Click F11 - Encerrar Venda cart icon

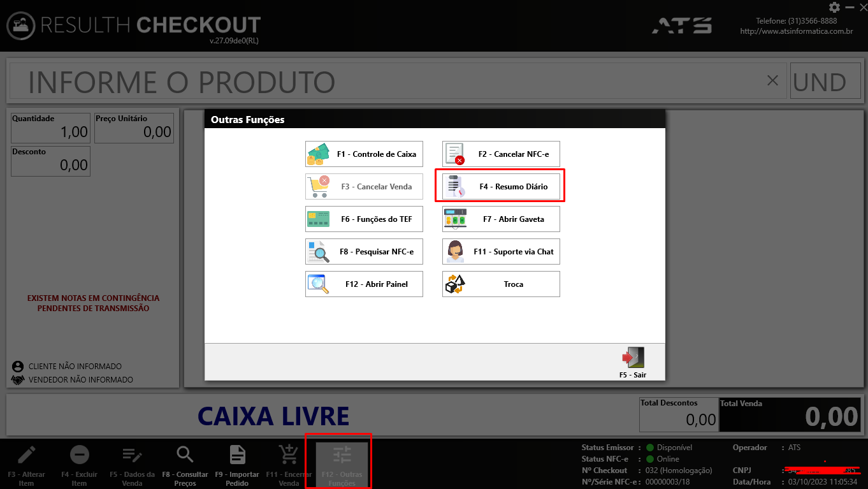(289, 455)
